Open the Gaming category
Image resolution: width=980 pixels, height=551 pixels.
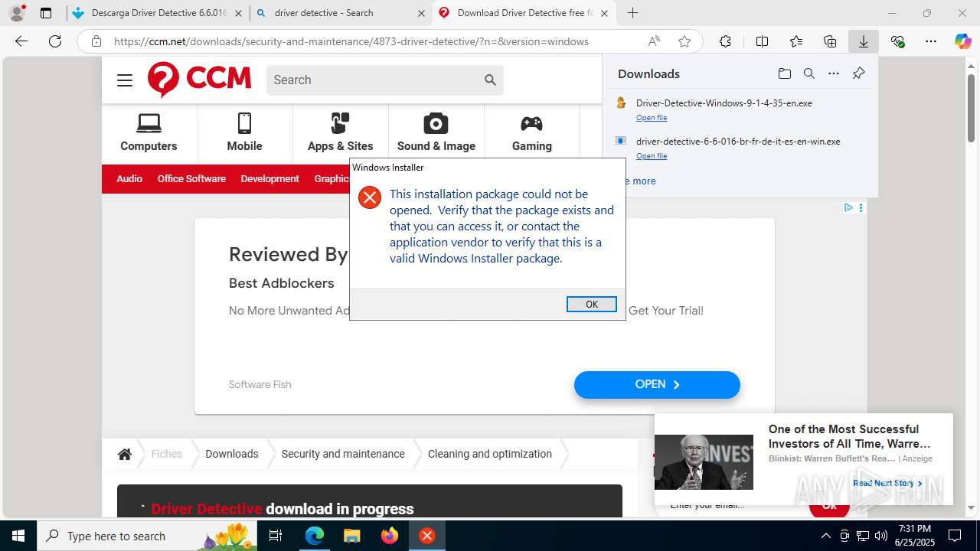point(531,133)
